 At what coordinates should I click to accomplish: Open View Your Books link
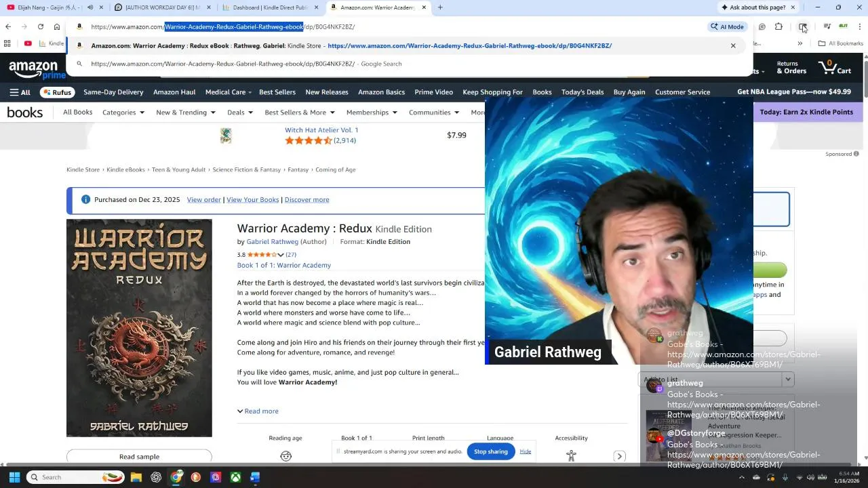pyautogui.click(x=252, y=200)
